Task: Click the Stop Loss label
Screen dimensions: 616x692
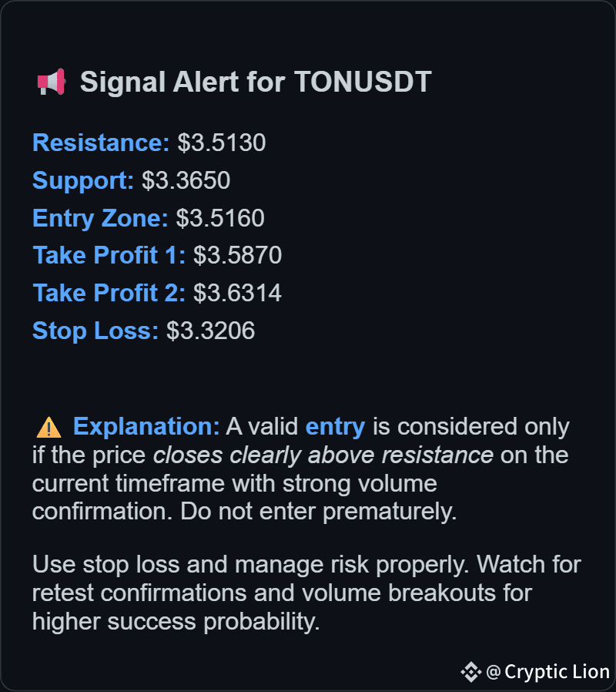Action: (x=95, y=331)
